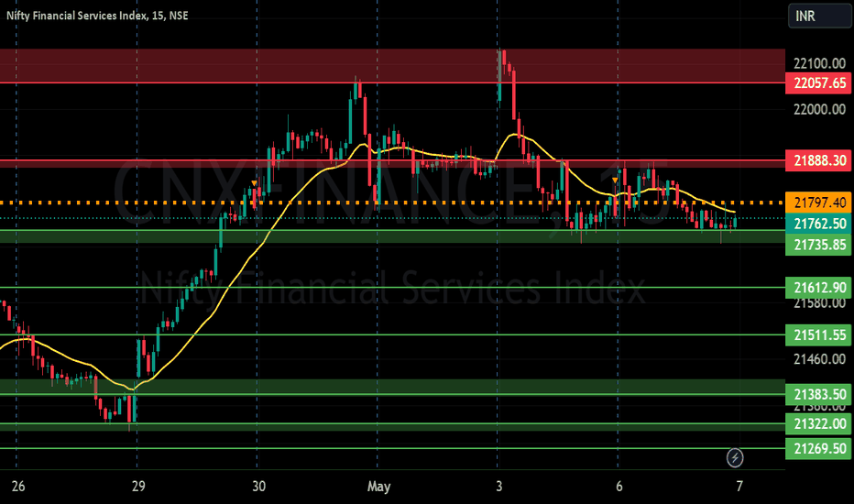
Task: Select the 21888.30 red price label
Action: (x=818, y=160)
